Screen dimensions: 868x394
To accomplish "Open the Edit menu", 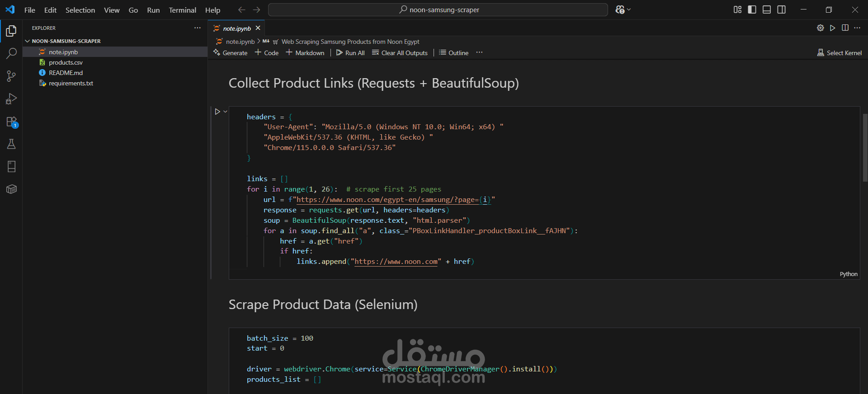I will tap(50, 10).
